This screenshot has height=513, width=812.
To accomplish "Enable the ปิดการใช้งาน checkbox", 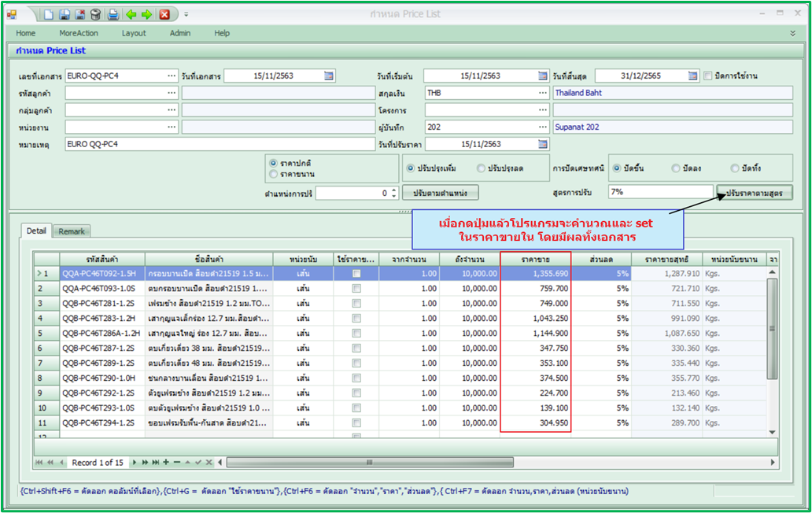I will pos(708,76).
